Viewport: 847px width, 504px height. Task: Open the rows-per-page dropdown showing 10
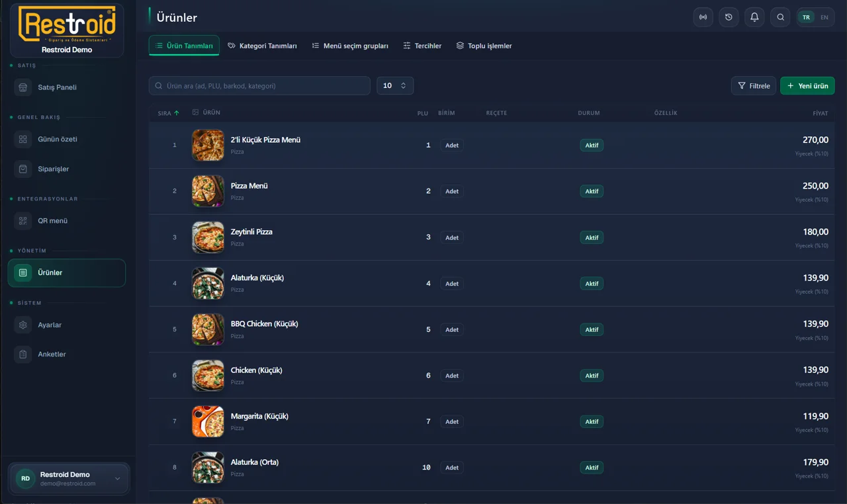395,85
